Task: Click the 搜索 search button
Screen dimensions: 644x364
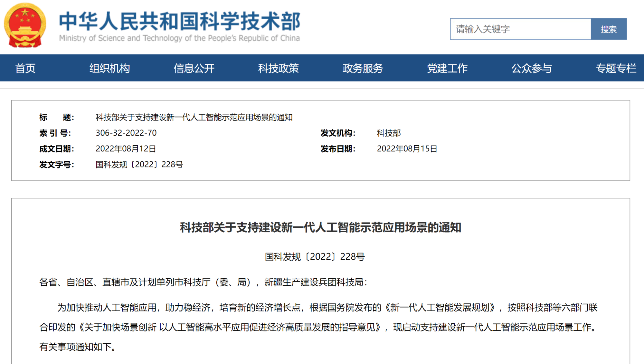Action: point(609,29)
